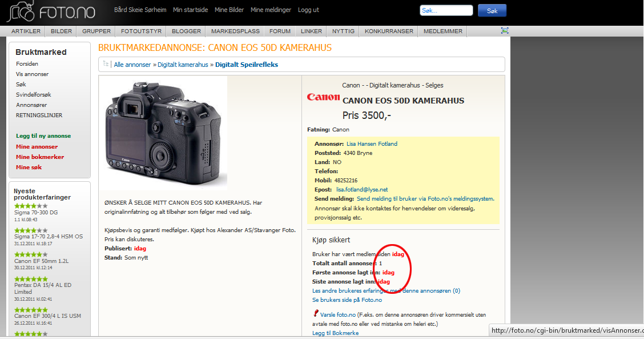
Task: Open Canon EF 300/4 L IS USM review
Action: [47, 316]
